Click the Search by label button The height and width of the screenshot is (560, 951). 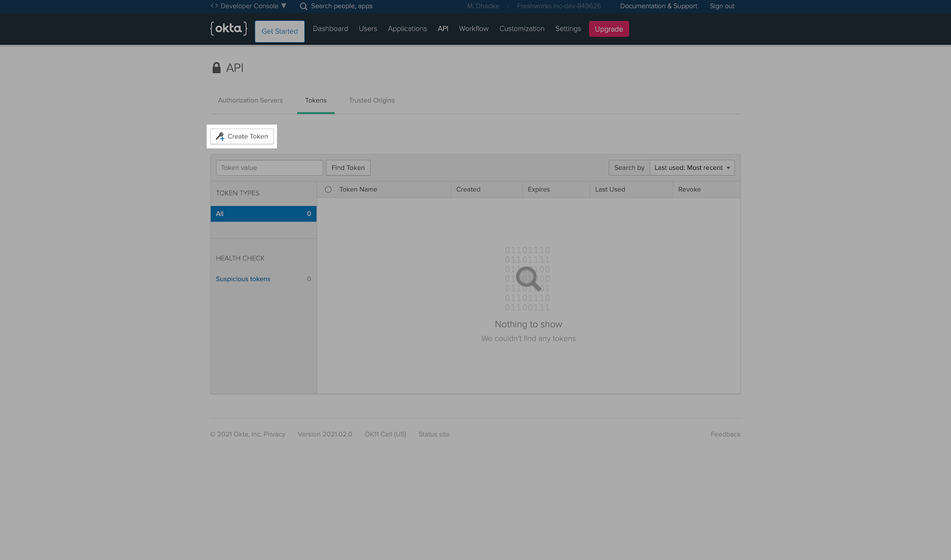coord(629,168)
